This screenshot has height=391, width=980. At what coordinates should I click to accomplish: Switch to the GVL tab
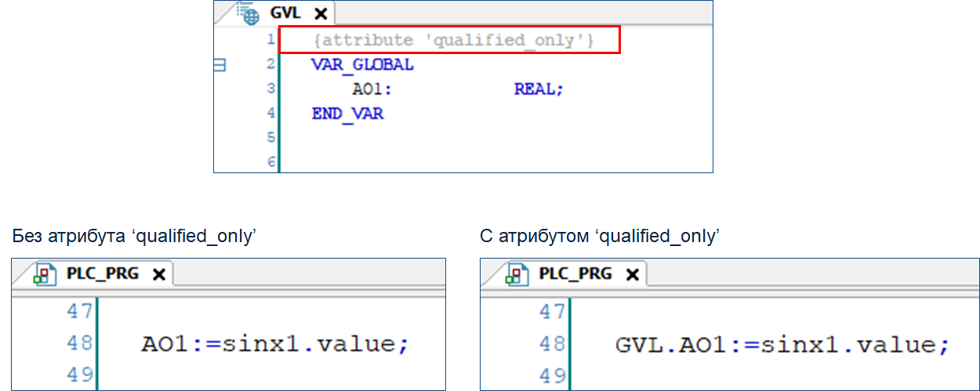pyautogui.click(x=285, y=13)
